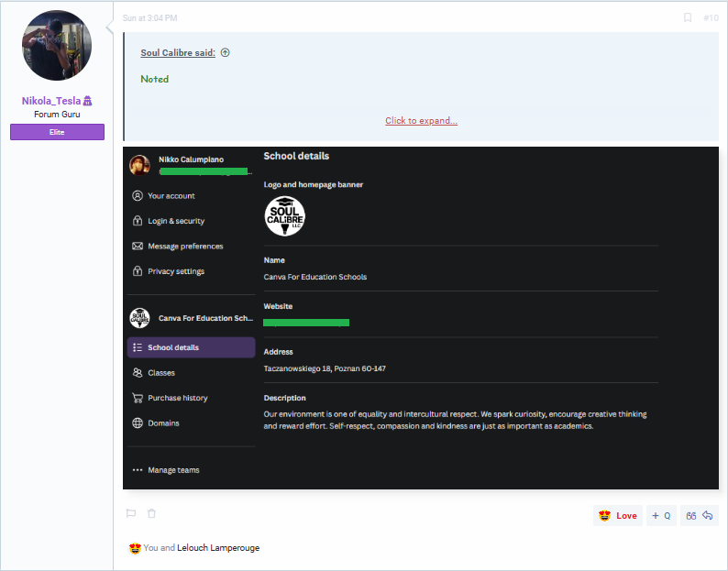This screenshot has height=571, width=728.
Task: Expand the quote with 'Click to expand...'
Action: [421, 121]
